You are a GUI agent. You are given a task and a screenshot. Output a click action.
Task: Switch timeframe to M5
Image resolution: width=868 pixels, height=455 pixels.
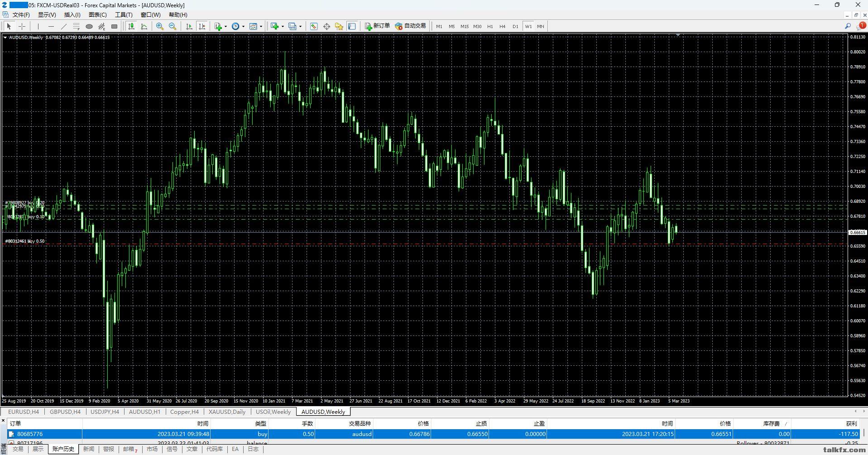point(452,26)
